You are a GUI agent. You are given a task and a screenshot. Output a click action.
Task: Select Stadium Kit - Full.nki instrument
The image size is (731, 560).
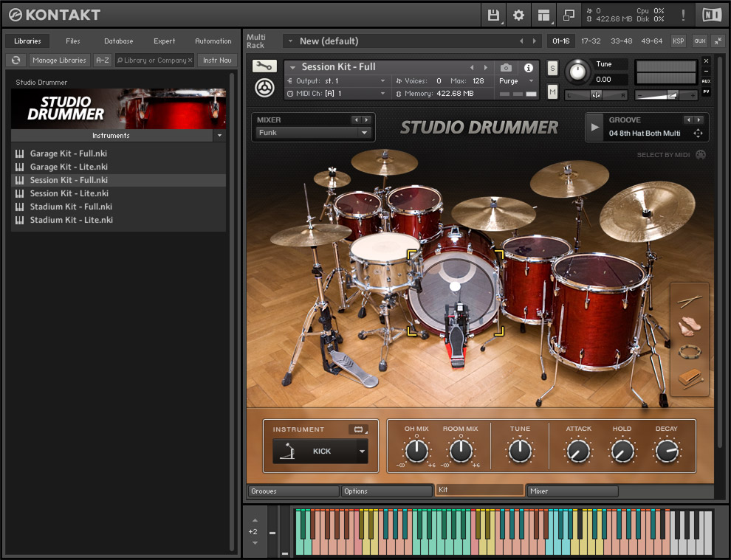click(71, 207)
